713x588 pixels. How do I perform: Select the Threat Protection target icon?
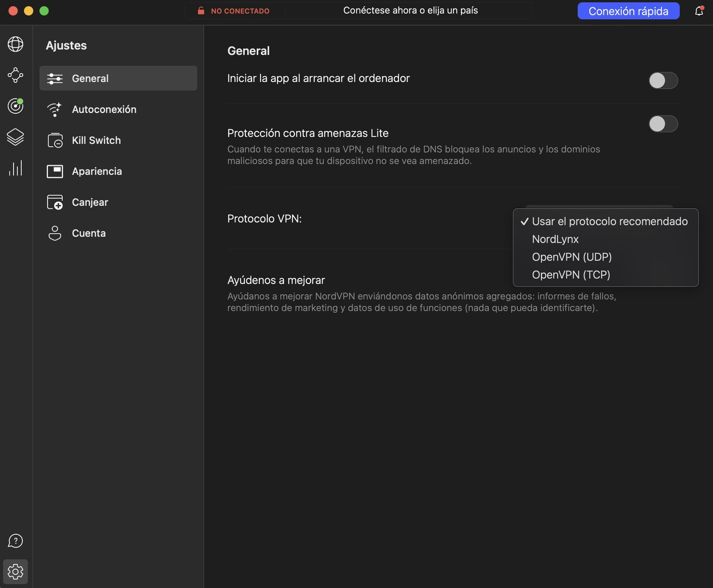click(x=15, y=106)
